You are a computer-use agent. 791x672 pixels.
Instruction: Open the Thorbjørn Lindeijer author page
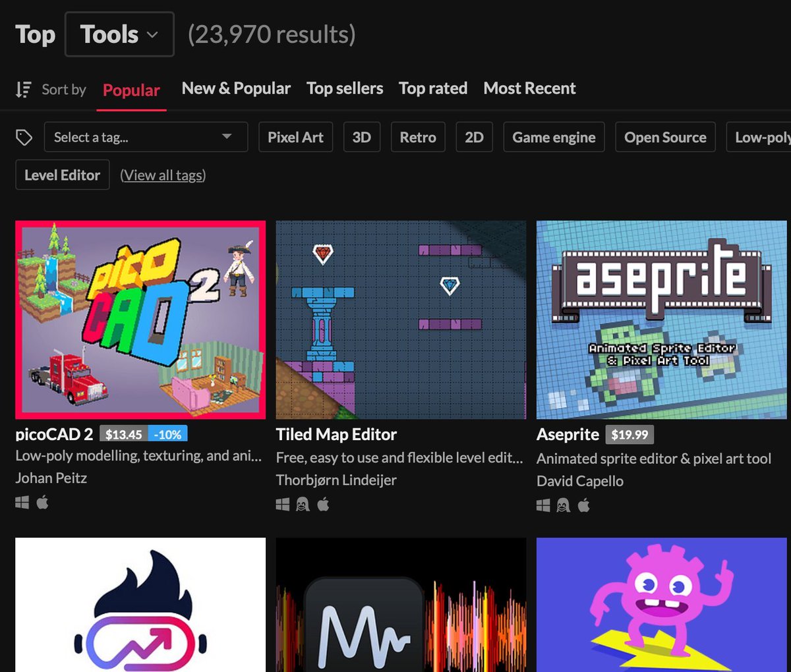point(336,480)
